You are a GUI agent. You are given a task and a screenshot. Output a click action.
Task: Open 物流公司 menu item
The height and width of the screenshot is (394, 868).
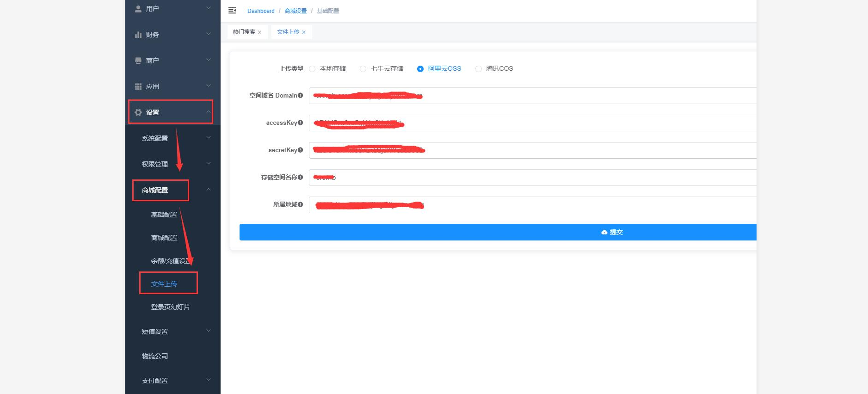[155, 356]
